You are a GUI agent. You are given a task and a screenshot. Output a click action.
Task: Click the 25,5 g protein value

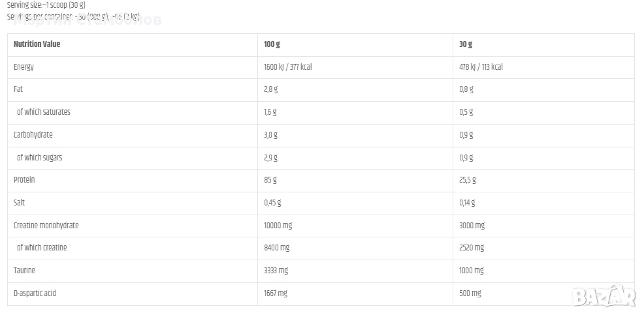[x=468, y=180]
